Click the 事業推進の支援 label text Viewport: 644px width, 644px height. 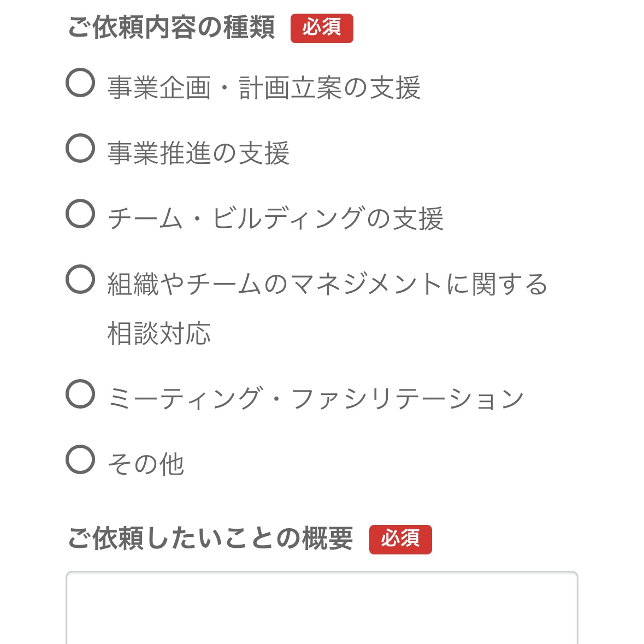pos(199,150)
